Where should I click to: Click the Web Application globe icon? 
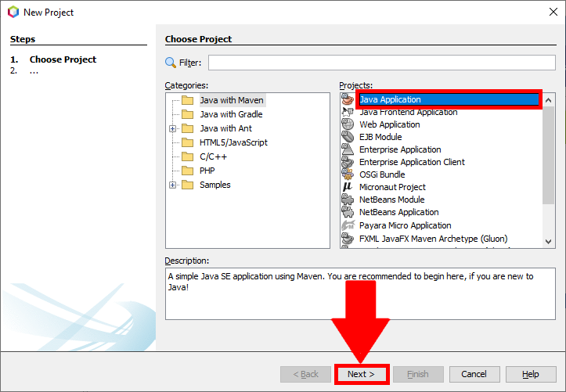coord(348,124)
